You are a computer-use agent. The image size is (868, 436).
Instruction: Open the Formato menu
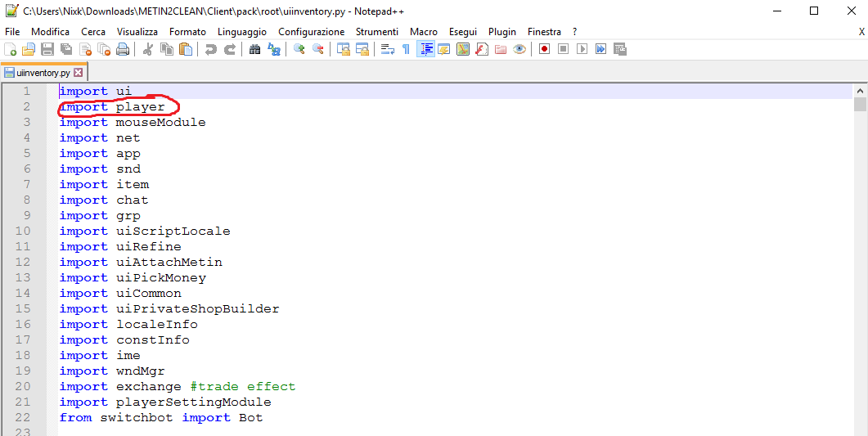point(187,32)
